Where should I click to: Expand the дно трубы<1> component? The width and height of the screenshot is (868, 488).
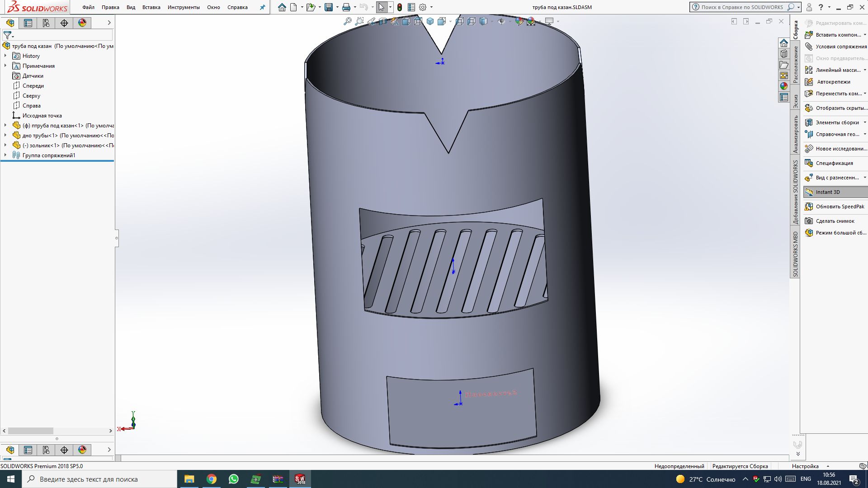5,135
